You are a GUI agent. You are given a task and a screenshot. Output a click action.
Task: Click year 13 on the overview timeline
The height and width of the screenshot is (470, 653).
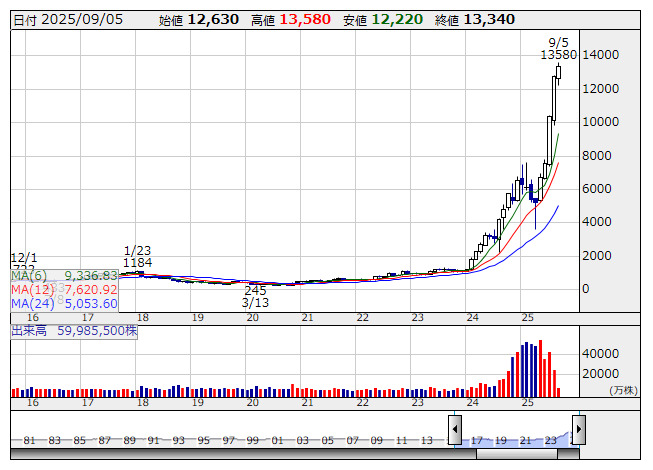click(426, 440)
